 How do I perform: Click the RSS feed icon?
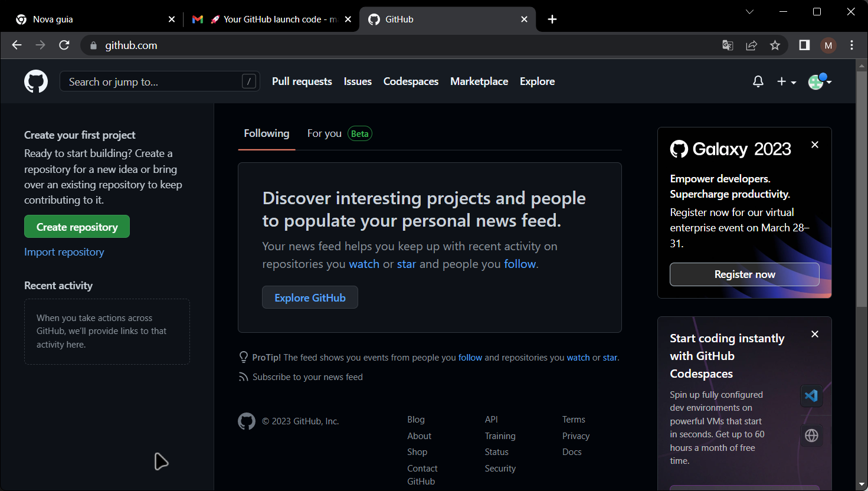pyautogui.click(x=243, y=377)
